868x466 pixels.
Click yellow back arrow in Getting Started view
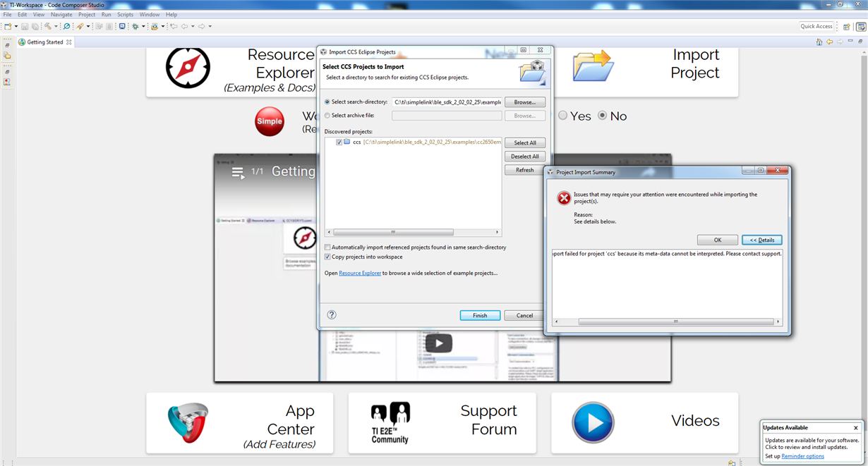coord(830,42)
